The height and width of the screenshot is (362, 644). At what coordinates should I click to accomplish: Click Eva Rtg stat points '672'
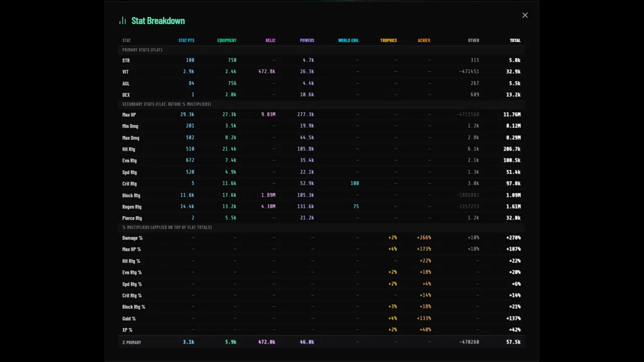tap(190, 160)
